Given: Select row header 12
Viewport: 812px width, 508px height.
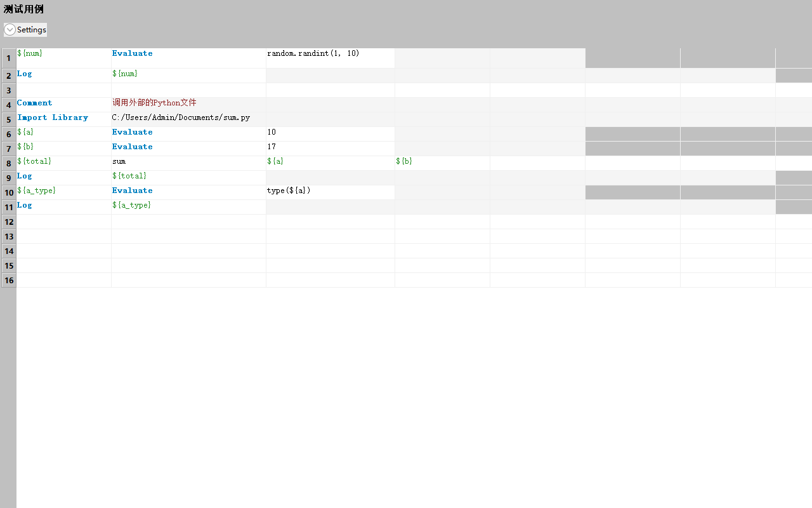Looking at the screenshot, I should [9, 222].
